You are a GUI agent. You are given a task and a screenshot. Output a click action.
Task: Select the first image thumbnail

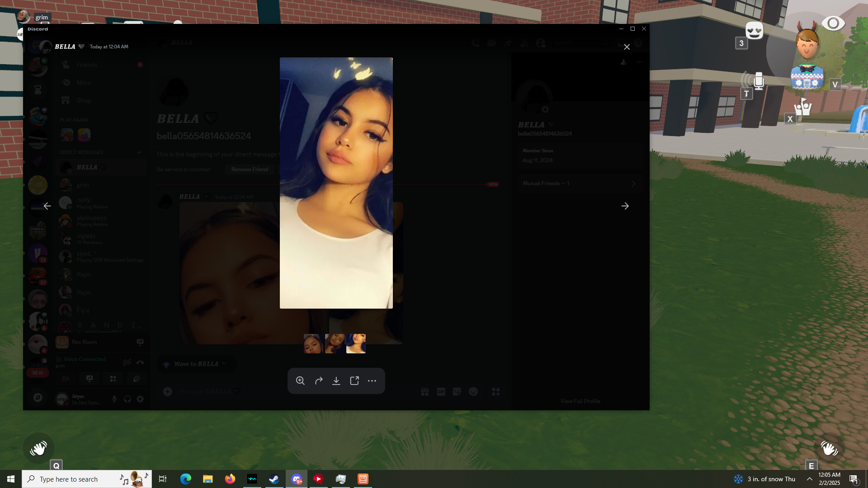coord(313,344)
